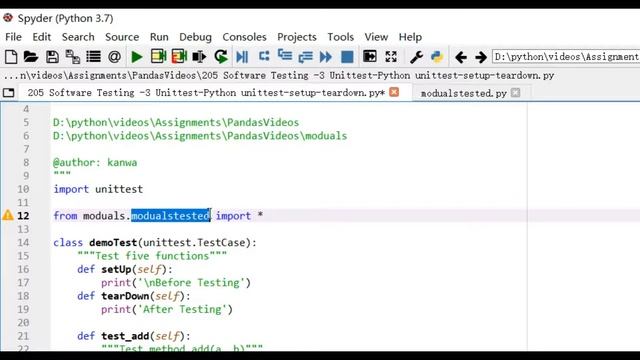Stop debugging with the blue square icon
Viewport: 640px width, 360px height.
pos(347,57)
